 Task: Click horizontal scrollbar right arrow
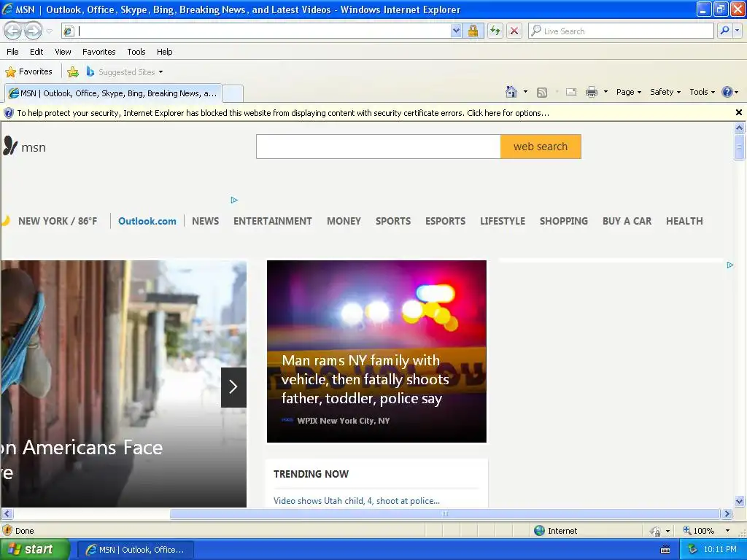click(727, 514)
